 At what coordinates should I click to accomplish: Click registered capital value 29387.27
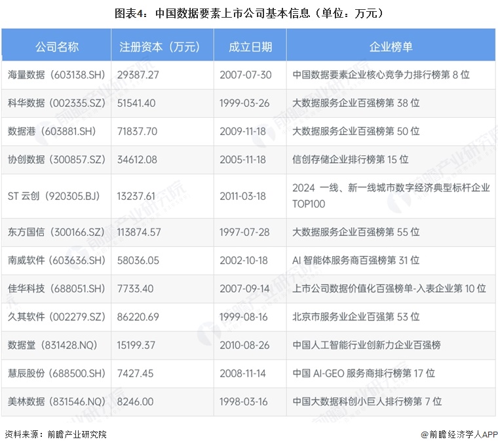click(x=138, y=75)
